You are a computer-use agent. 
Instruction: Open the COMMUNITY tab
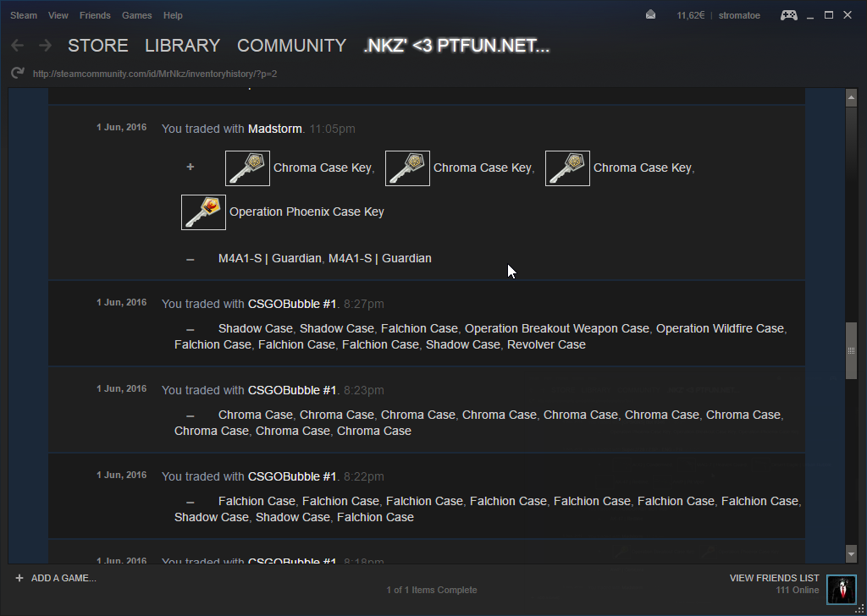point(291,46)
